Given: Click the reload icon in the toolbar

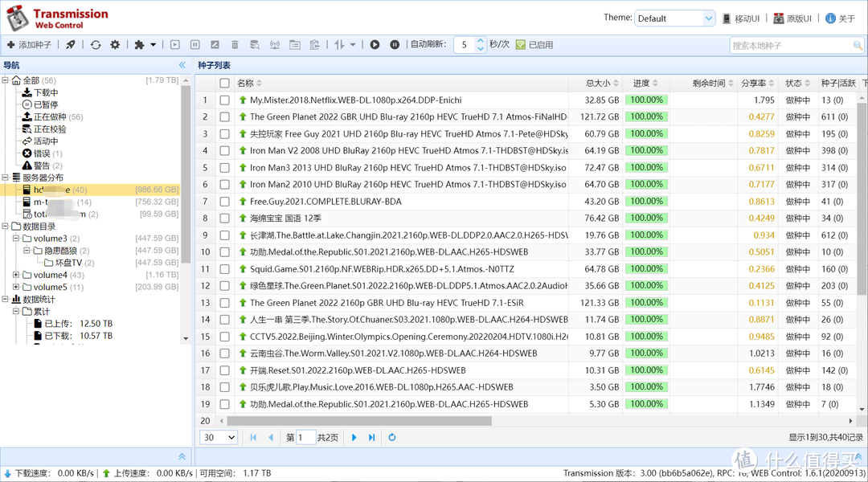Looking at the screenshot, I should pyautogui.click(x=96, y=45).
